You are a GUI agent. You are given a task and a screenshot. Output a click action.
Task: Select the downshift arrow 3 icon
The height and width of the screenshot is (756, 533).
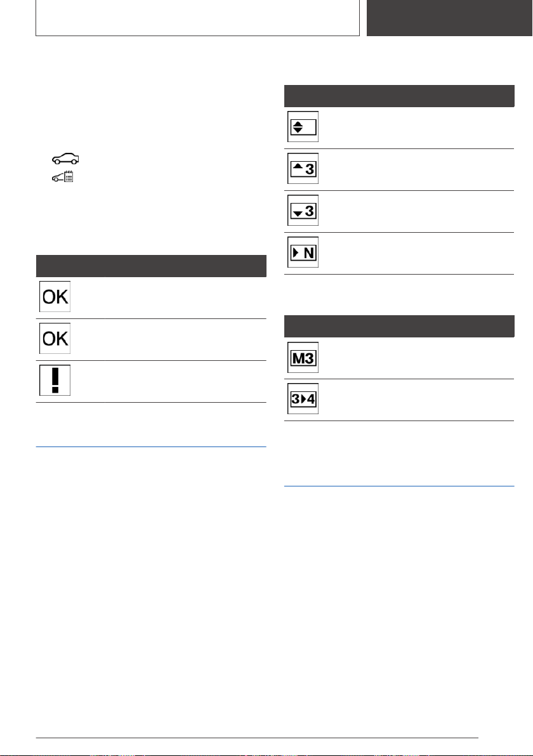tap(303, 211)
